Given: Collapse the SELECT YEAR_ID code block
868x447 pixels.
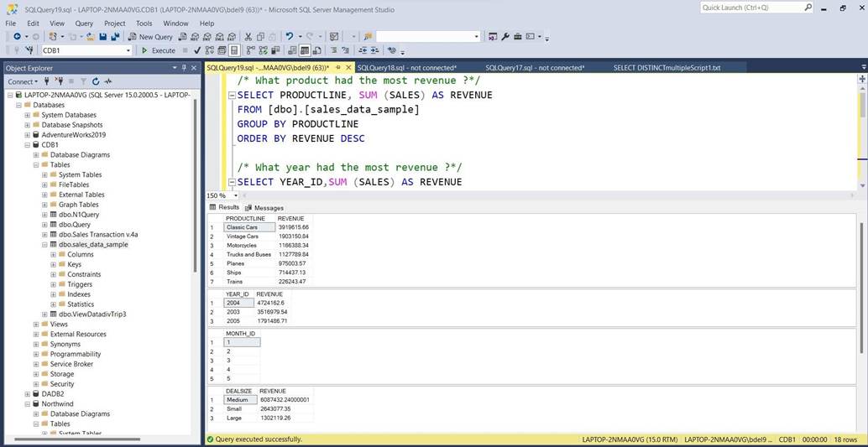Looking at the screenshot, I should point(231,182).
